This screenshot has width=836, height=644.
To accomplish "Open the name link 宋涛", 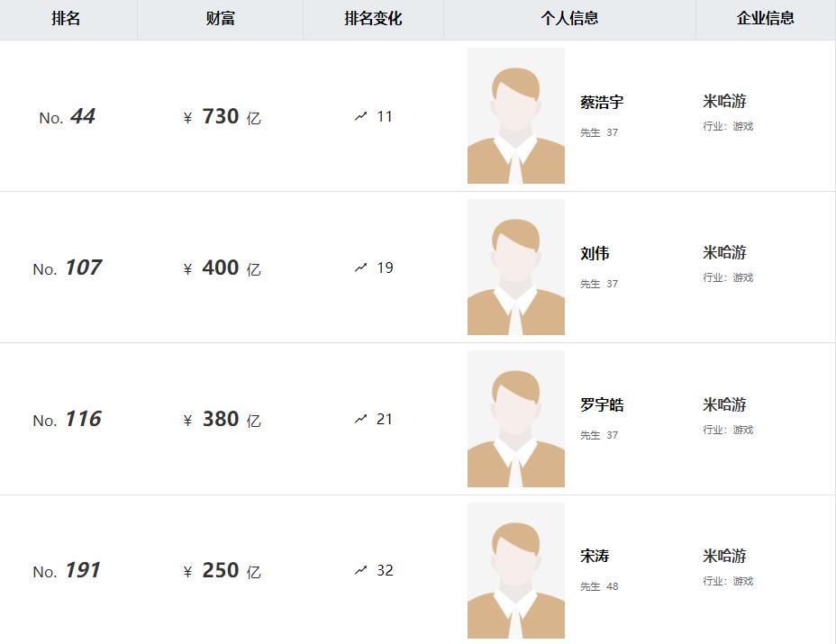I will tap(595, 556).
